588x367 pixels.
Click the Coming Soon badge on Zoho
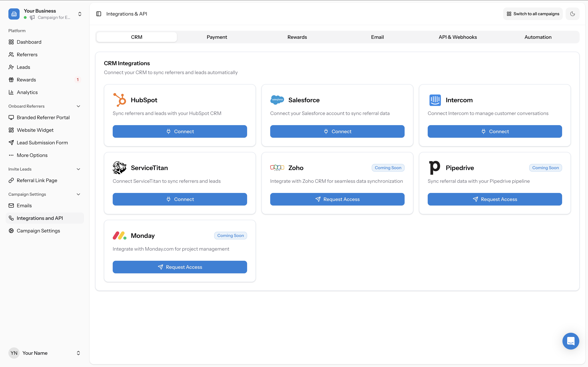pyautogui.click(x=388, y=167)
